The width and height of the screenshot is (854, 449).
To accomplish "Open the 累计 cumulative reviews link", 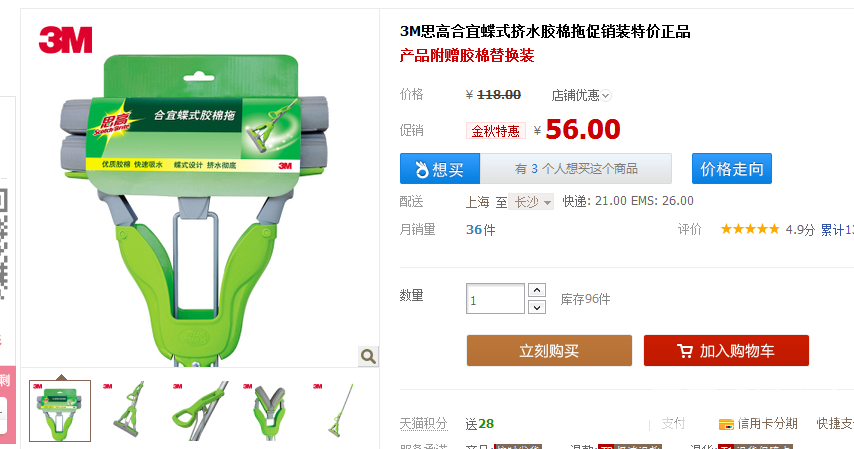I will 837,230.
